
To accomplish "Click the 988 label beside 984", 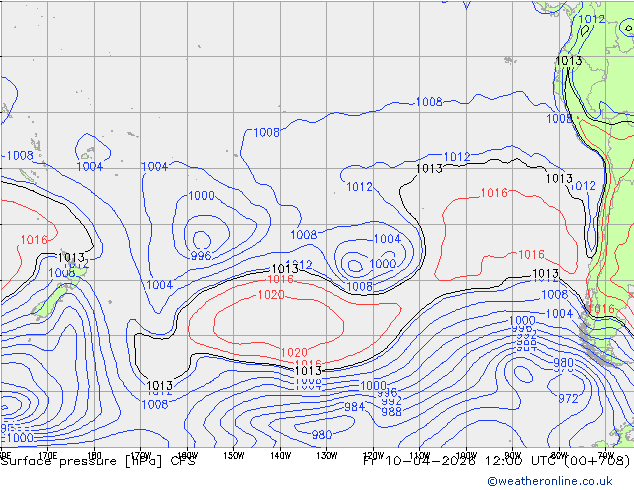I will pos(391,412).
